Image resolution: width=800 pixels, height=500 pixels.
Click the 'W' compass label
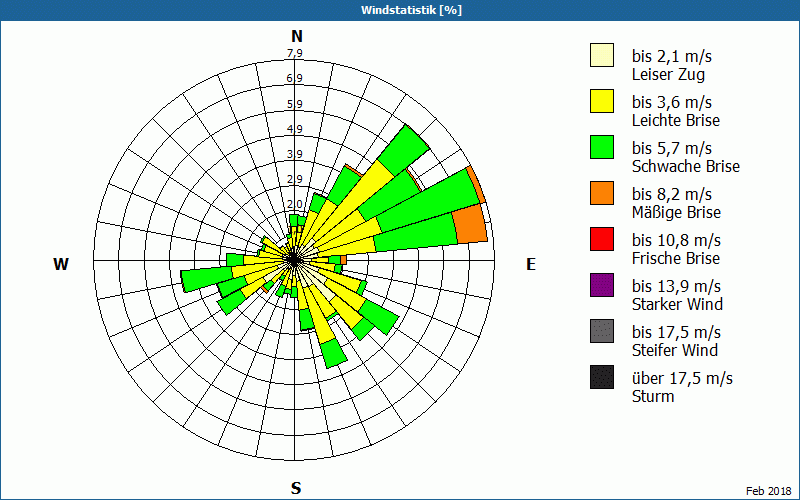pos(61,264)
